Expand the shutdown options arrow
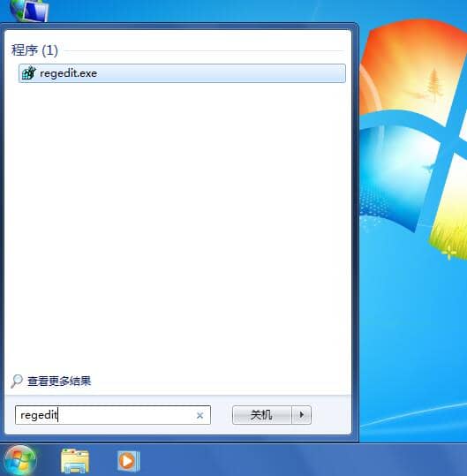The image size is (467, 476). pos(301,415)
